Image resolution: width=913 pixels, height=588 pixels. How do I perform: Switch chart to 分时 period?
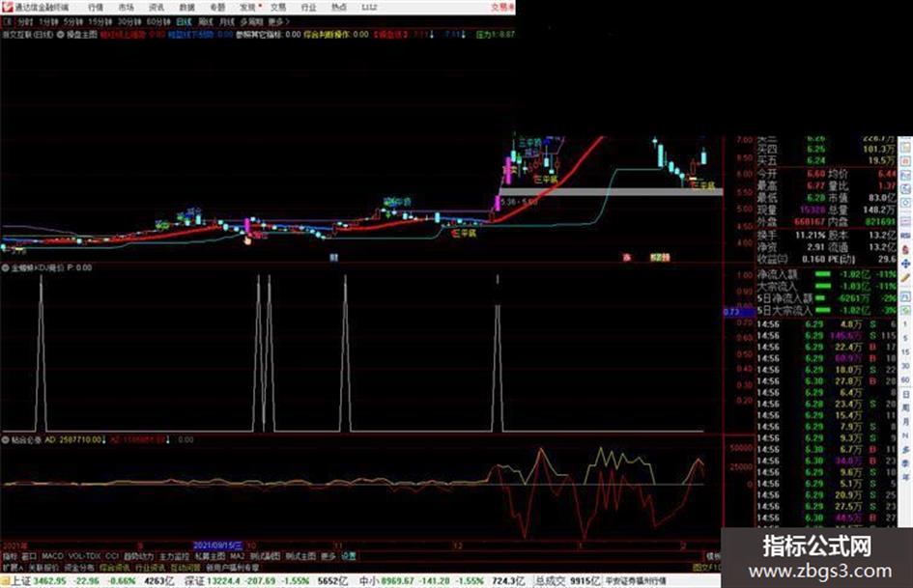pos(25,21)
